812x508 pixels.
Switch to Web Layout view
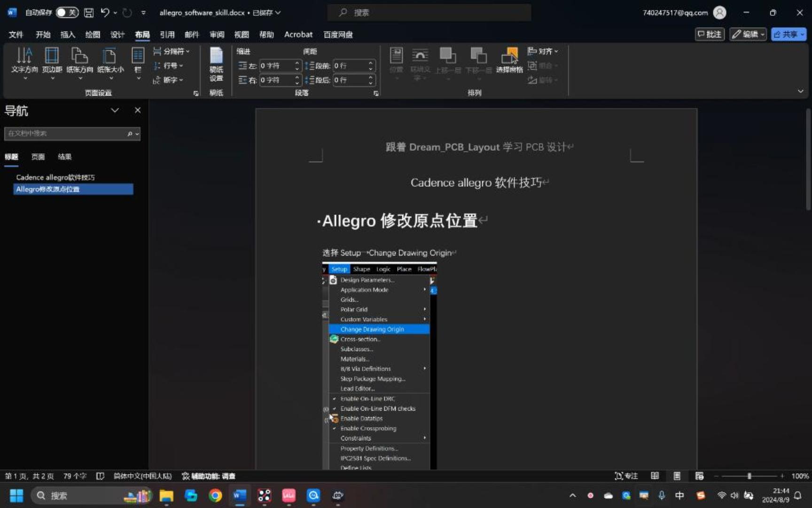[699, 476]
